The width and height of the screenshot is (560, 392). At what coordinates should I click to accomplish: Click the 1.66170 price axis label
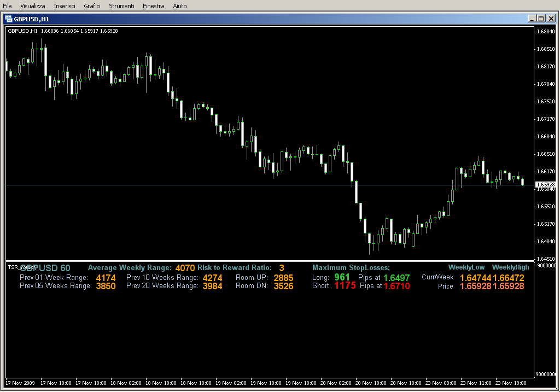pyautogui.click(x=546, y=171)
